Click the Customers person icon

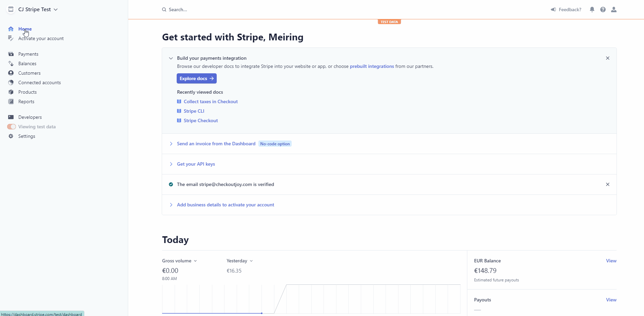11,73
